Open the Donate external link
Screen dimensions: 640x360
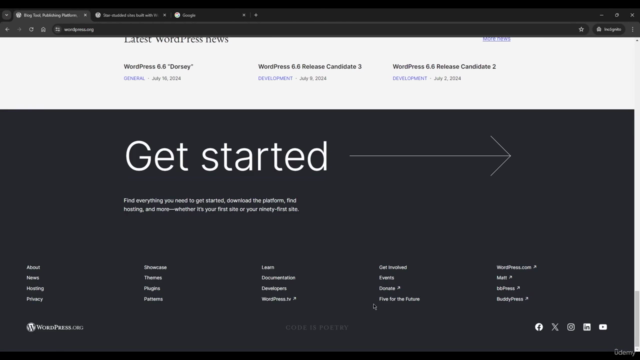click(389, 288)
